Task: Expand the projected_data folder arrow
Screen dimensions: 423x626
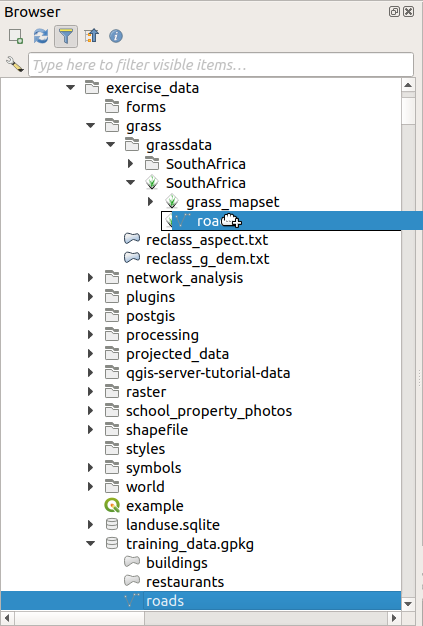Action: tap(91, 353)
